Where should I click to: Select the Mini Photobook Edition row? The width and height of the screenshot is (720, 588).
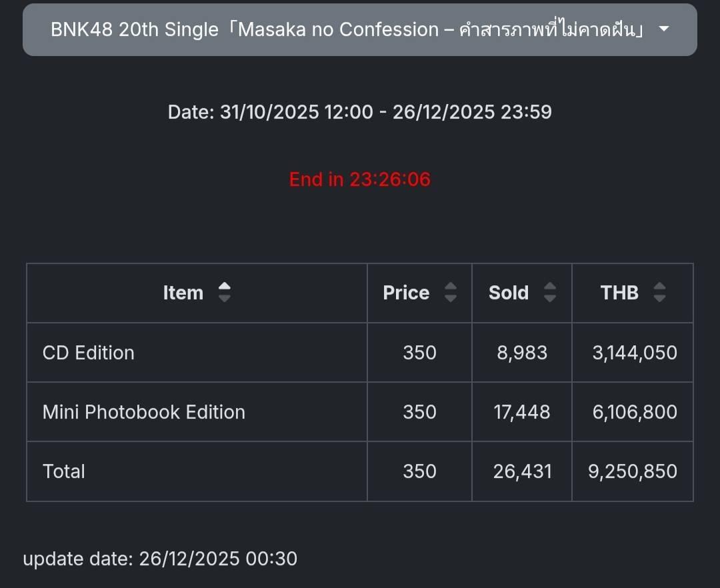144,412
